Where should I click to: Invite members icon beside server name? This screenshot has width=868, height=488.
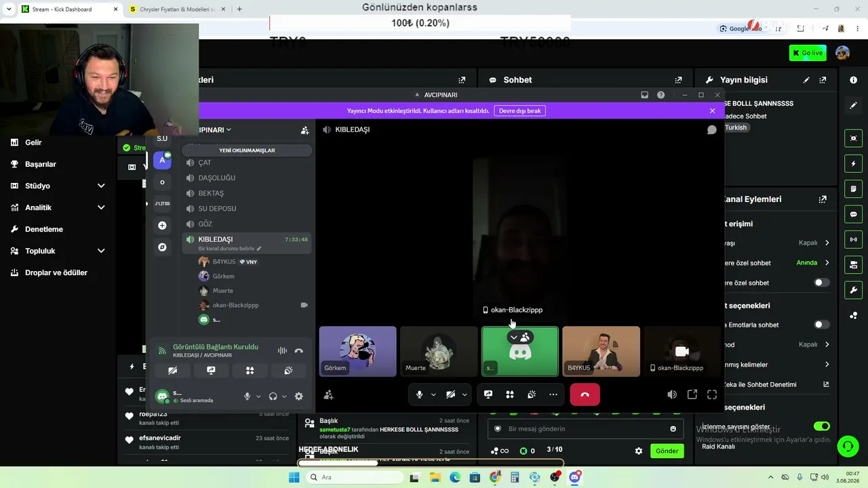click(x=304, y=130)
